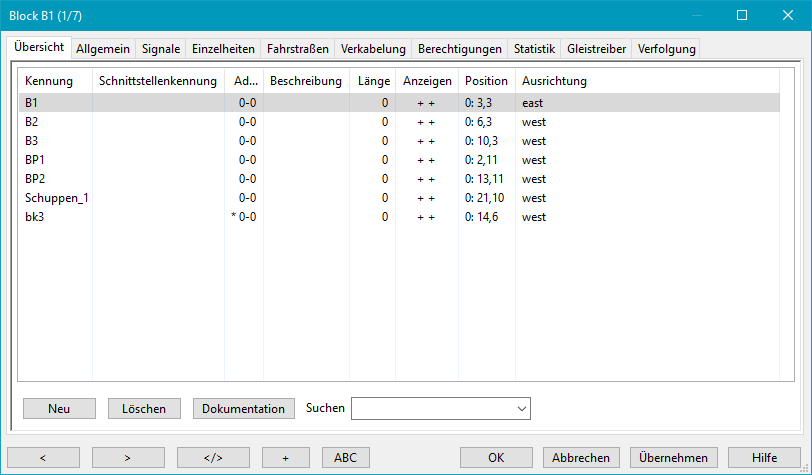Click the next block '>' button

pyautogui.click(x=128, y=457)
